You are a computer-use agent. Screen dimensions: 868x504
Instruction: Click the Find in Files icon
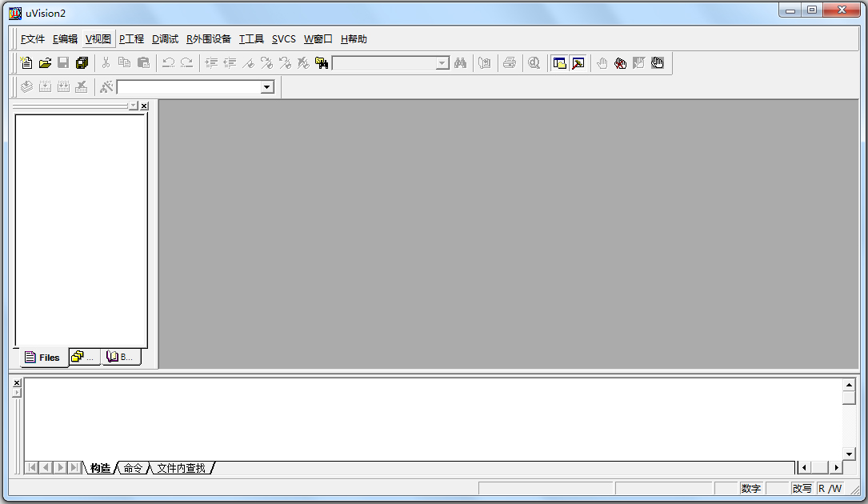pyautogui.click(x=322, y=63)
